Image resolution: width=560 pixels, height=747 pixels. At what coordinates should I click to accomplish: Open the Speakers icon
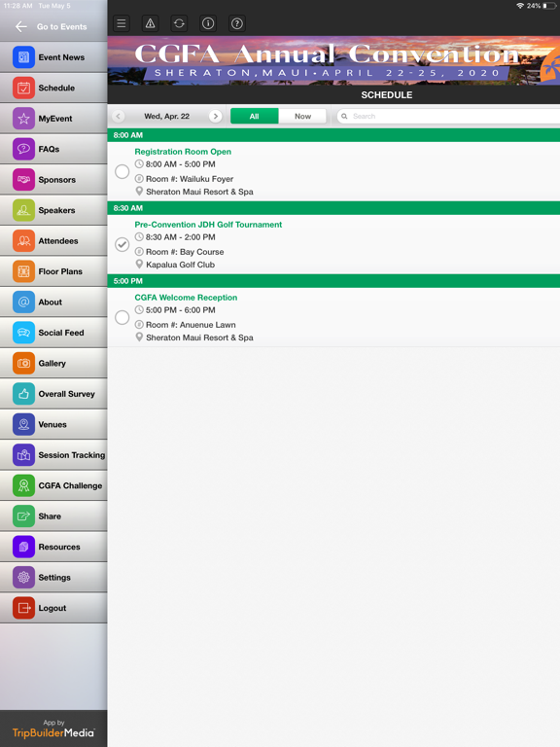click(23, 210)
